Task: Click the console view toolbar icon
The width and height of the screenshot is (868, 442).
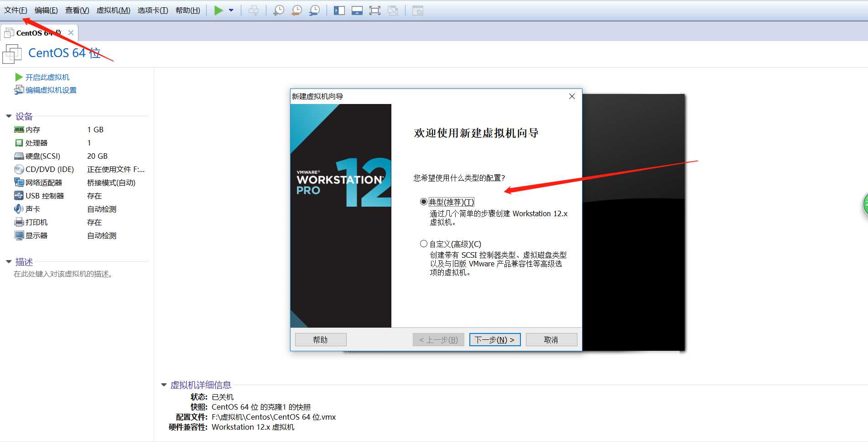Action: point(417,10)
